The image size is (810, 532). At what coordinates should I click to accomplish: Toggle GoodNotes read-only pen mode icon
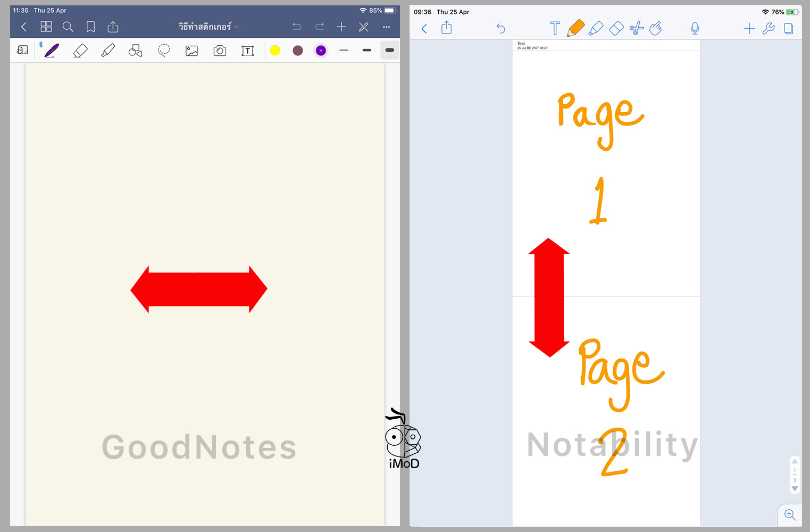pyautogui.click(x=364, y=27)
